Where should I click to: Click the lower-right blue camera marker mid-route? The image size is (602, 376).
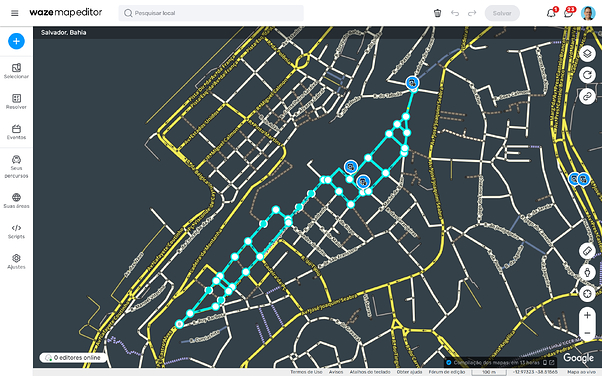pyautogui.click(x=363, y=181)
